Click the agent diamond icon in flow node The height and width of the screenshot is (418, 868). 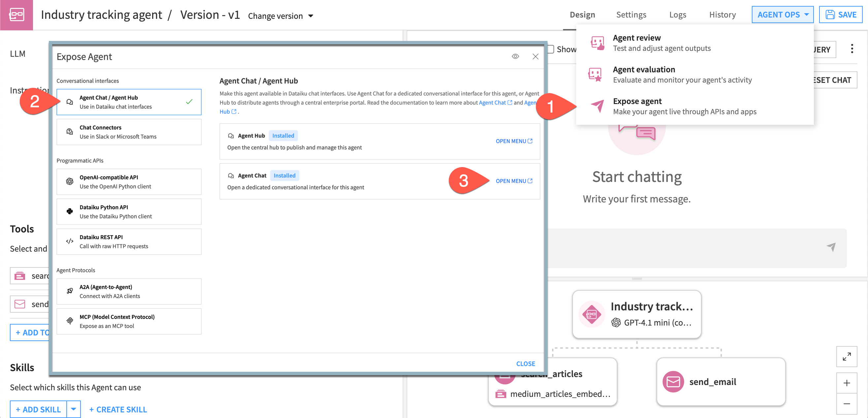[x=591, y=315]
